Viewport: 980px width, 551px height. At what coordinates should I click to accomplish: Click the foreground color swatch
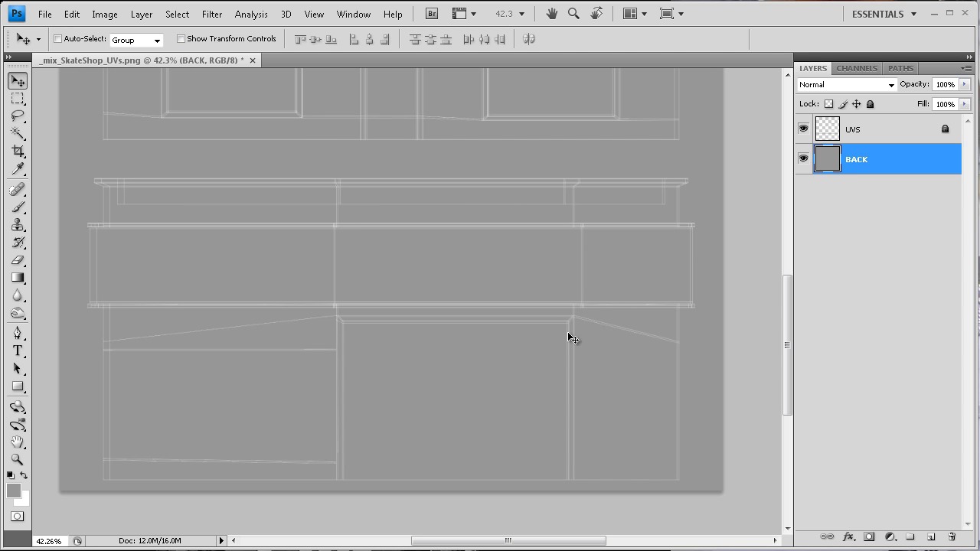(x=13, y=491)
